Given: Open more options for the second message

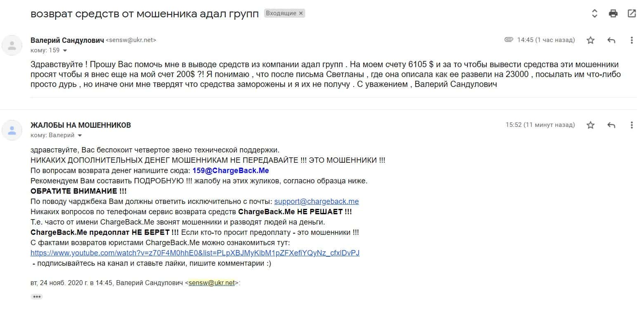Looking at the screenshot, I should click(x=632, y=125).
